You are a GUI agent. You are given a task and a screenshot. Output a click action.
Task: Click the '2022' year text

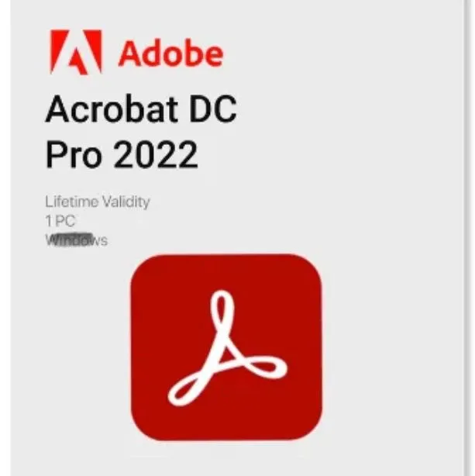coord(156,154)
